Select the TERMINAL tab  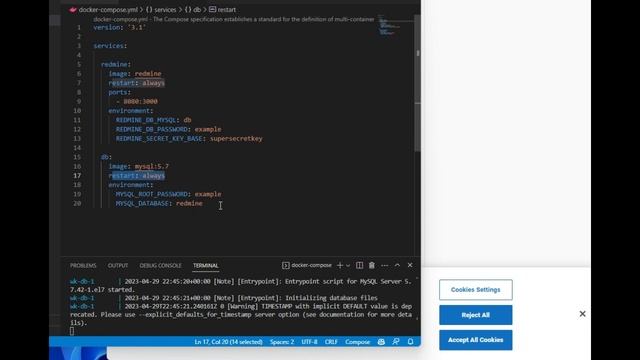(206, 266)
